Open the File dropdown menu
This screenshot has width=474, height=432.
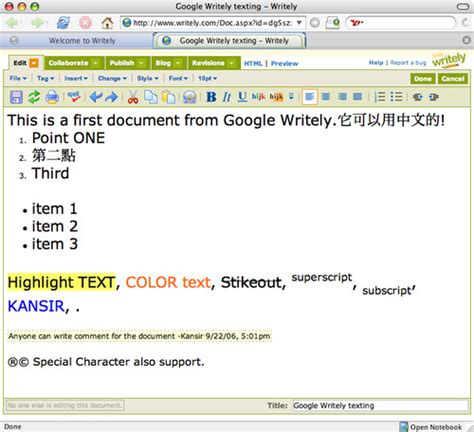coord(18,78)
